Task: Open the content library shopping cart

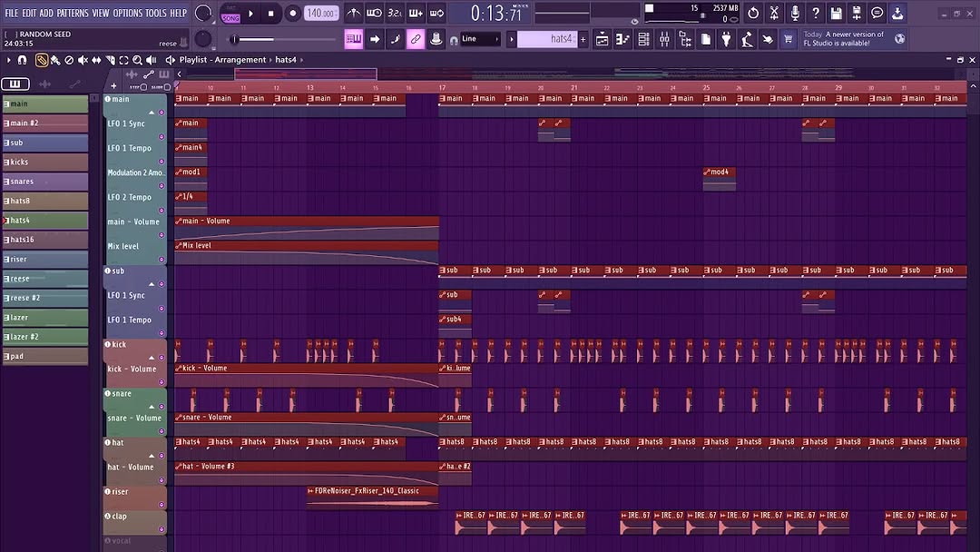Action: 789,39
